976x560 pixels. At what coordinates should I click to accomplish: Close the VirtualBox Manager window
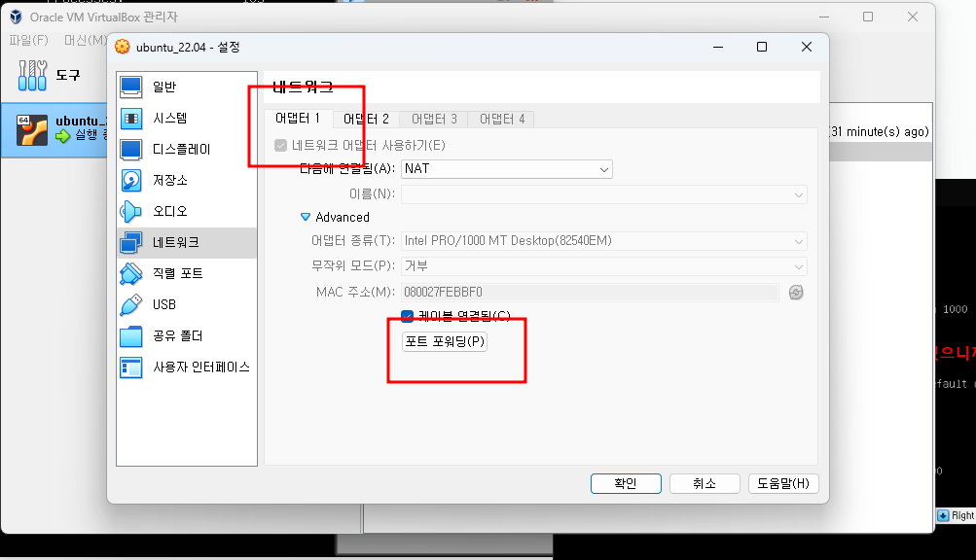(x=913, y=17)
